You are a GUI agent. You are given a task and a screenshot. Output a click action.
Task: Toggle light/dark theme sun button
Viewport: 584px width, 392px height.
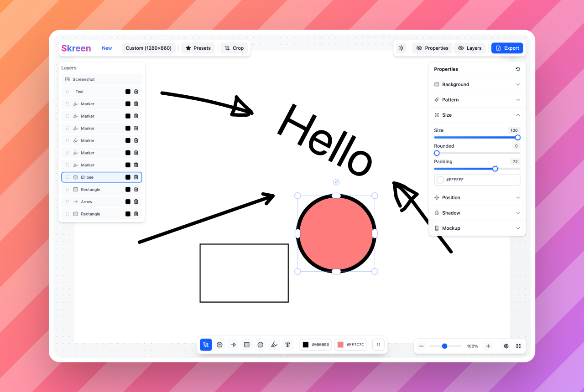coord(401,48)
